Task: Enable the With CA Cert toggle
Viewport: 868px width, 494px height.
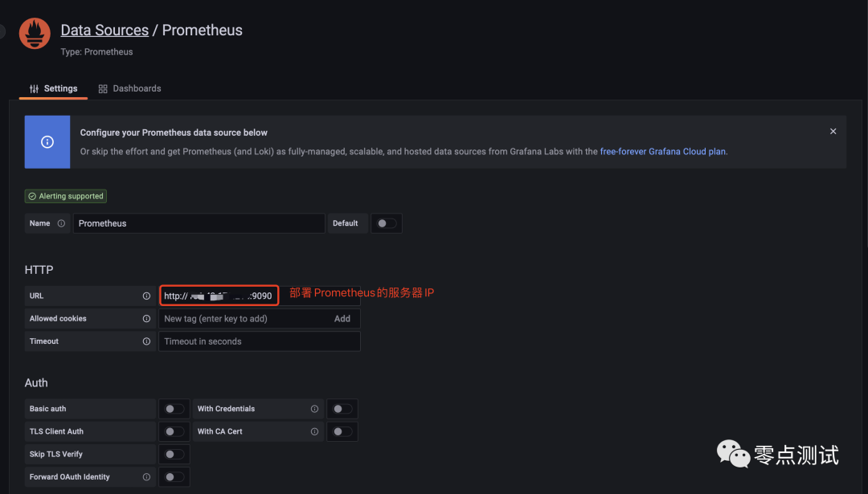Action: pos(342,431)
